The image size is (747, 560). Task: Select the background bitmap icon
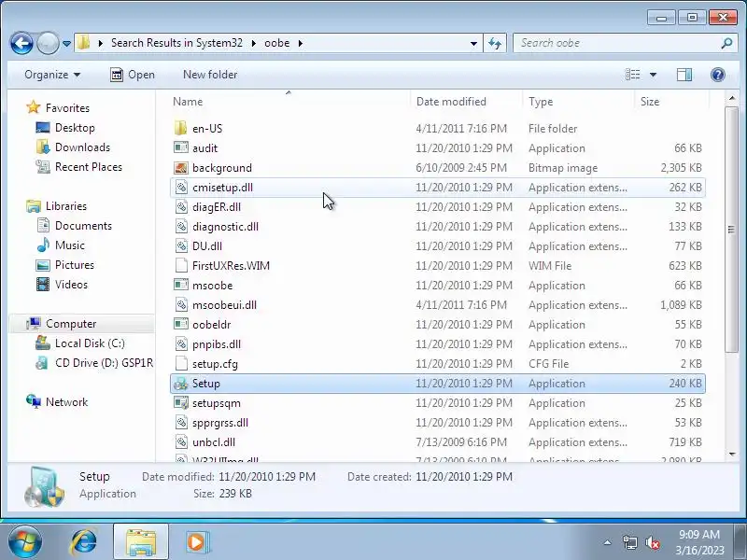[x=180, y=168]
